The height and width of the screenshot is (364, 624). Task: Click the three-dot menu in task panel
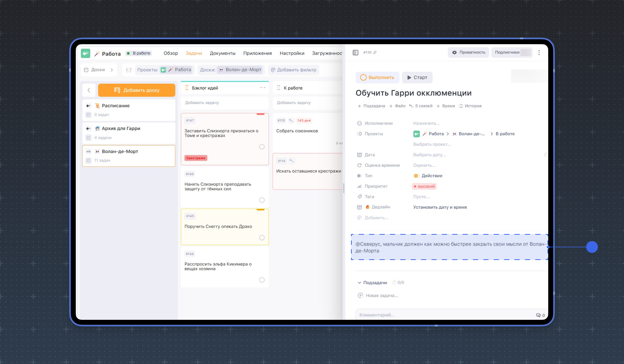pos(539,53)
